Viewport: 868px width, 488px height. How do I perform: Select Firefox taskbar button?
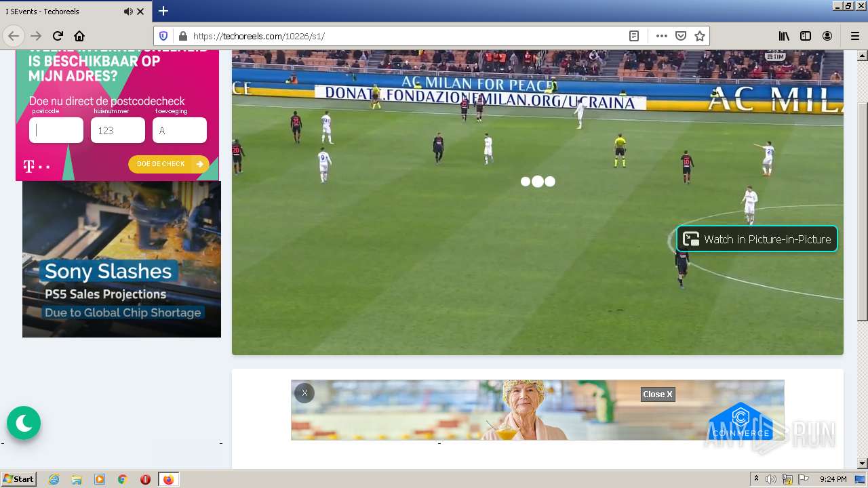169,479
